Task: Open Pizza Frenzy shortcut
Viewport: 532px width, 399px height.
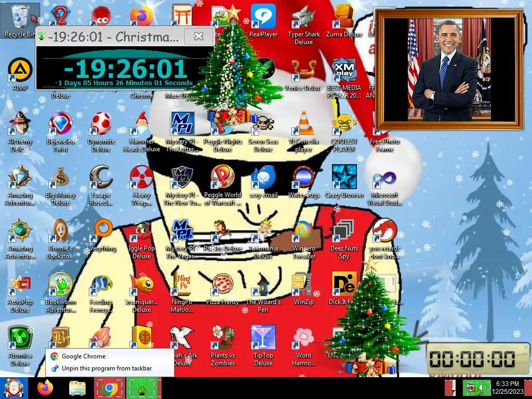Action: 222,289
